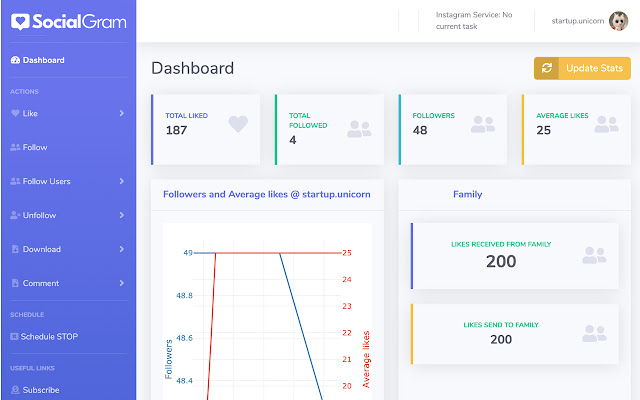This screenshot has width=640, height=400.
Task: Click the SocialGram brand name text
Action: (x=79, y=22)
